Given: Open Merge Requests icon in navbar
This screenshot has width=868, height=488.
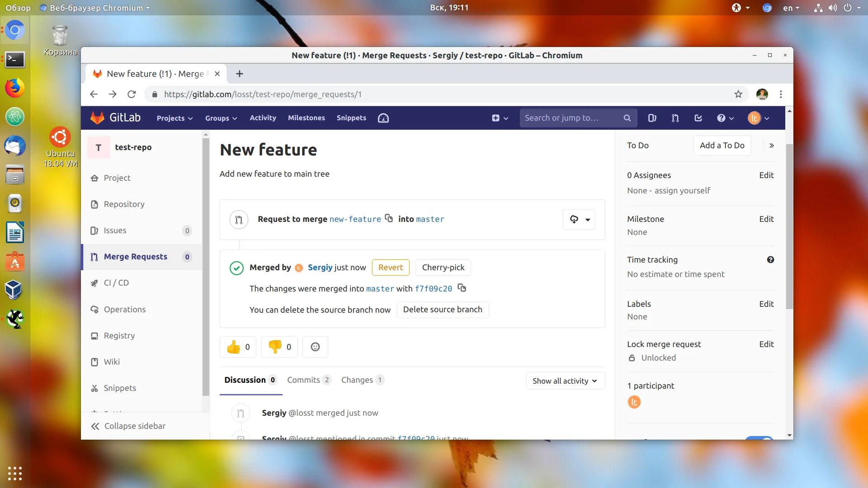Looking at the screenshot, I should click(675, 118).
